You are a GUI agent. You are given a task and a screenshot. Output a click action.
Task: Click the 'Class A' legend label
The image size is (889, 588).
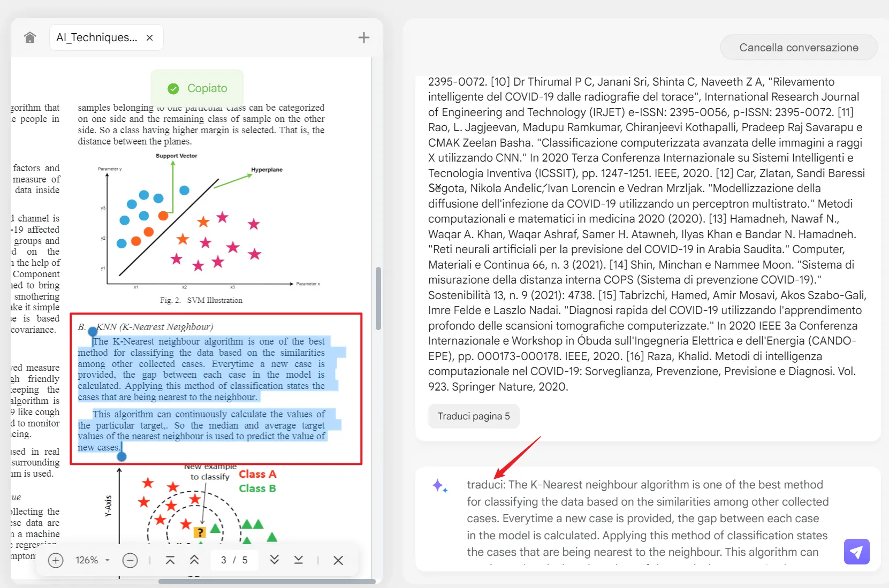(257, 474)
